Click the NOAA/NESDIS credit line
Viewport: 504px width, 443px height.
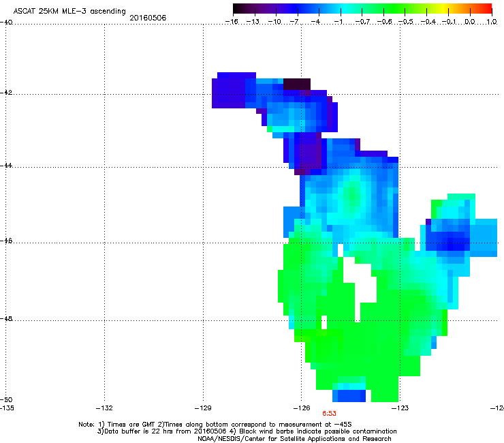(x=294, y=439)
